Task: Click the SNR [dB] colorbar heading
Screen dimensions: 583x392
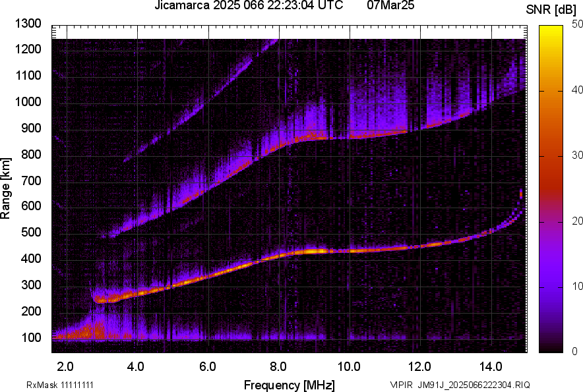Action: click(x=551, y=9)
